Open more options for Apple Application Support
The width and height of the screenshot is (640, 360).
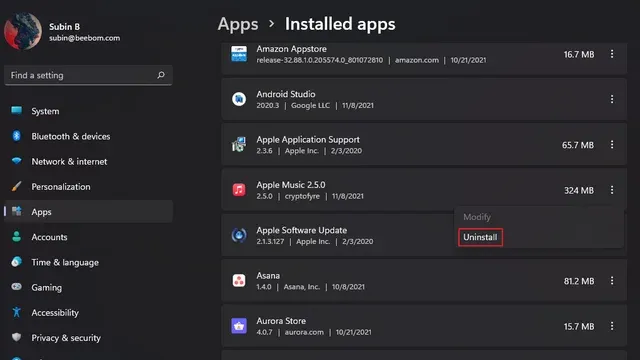click(611, 144)
